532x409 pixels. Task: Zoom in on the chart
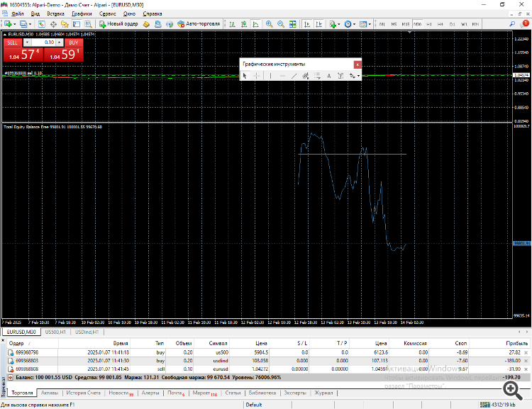point(269,24)
